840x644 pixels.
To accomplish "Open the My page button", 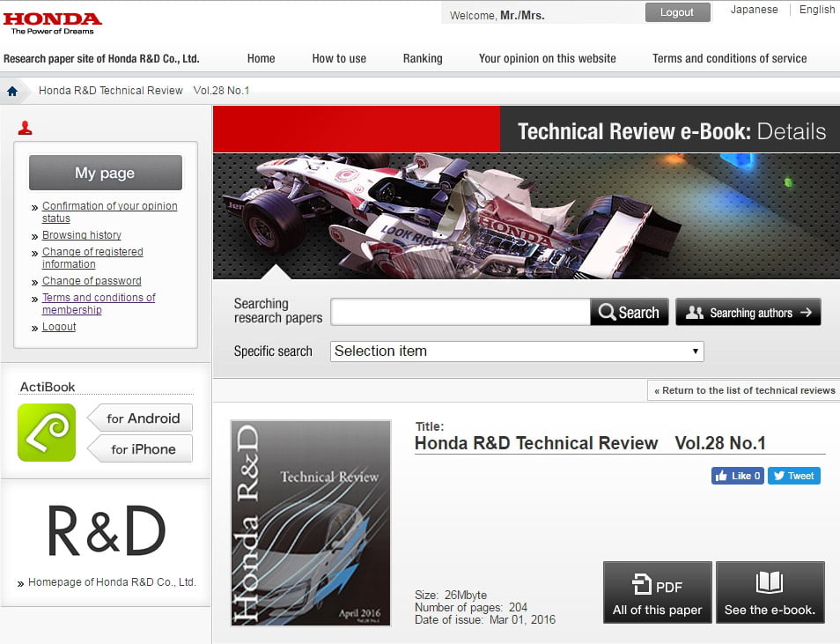I will (106, 173).
